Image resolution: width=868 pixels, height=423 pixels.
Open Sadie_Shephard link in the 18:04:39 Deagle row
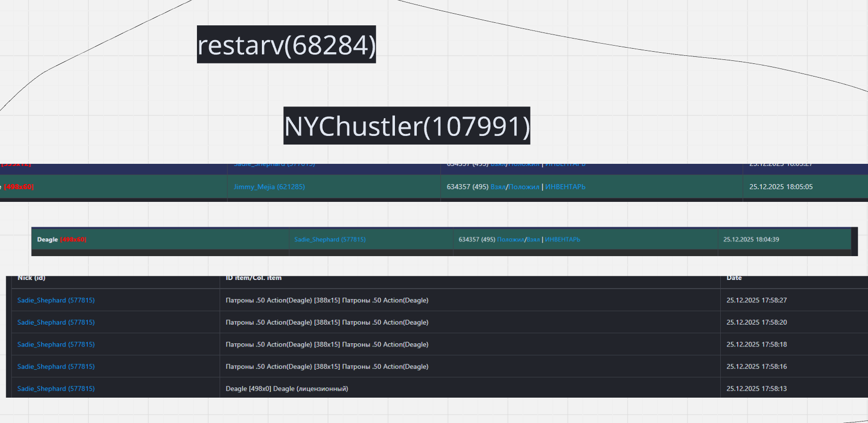tap(330, 239)
